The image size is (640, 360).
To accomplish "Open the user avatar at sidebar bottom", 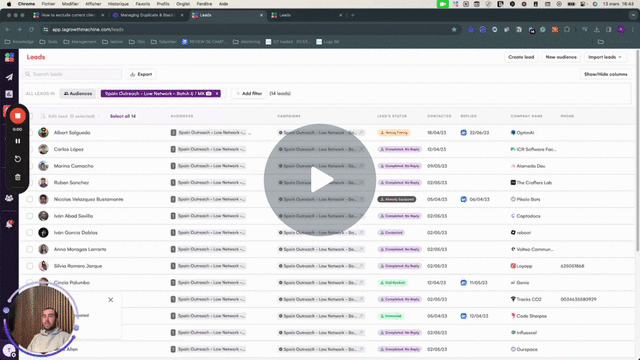I will (x=9, y=350).
